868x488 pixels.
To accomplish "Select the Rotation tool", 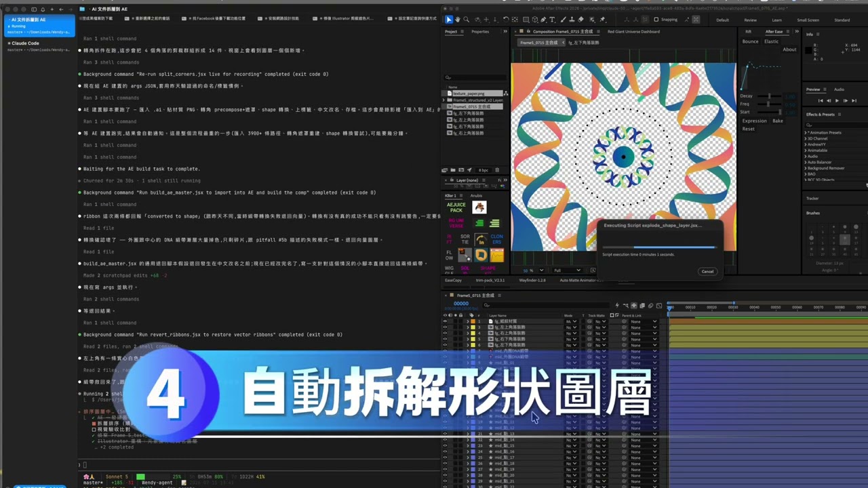I will [x=506, y=20].
